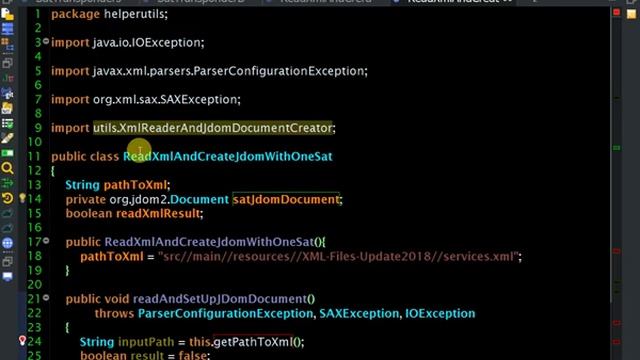The image size is (640, 360).
Task: Click the highlighted utils.XmlReaderAndJdomDocumentCreator import
Action: pos(213,128)
